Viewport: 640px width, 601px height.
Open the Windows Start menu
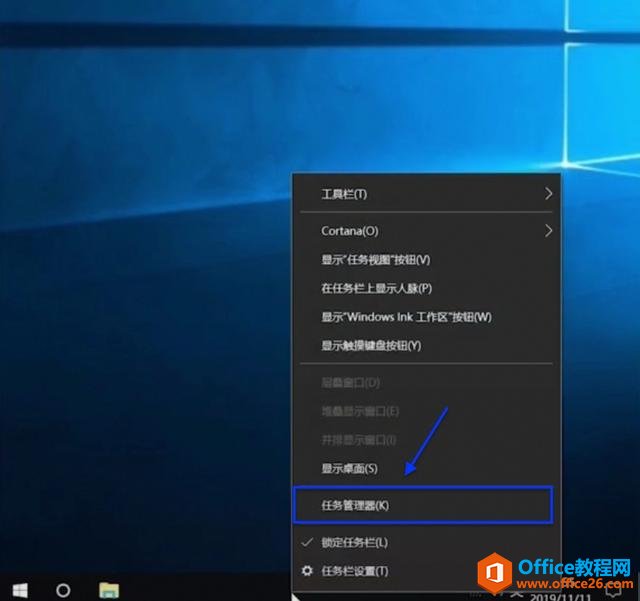19,589
